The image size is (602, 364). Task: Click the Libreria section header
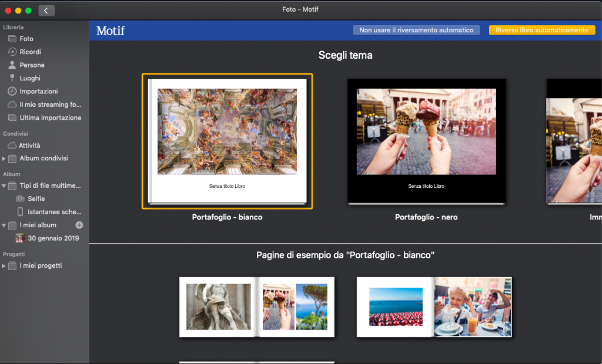pos(14,28)
